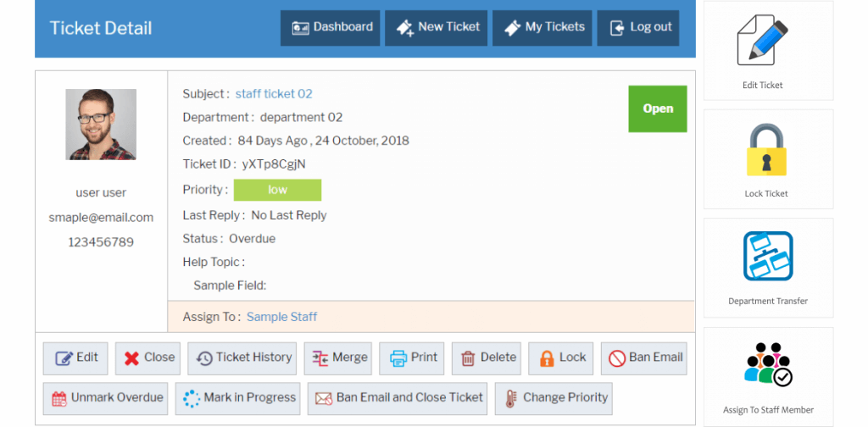Go to My Tickets

point(542,28)
